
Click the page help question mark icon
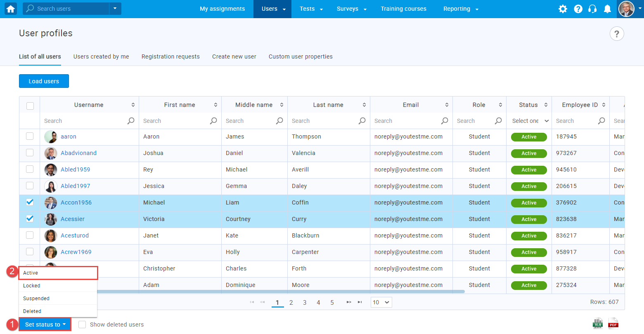coord(616,34)
